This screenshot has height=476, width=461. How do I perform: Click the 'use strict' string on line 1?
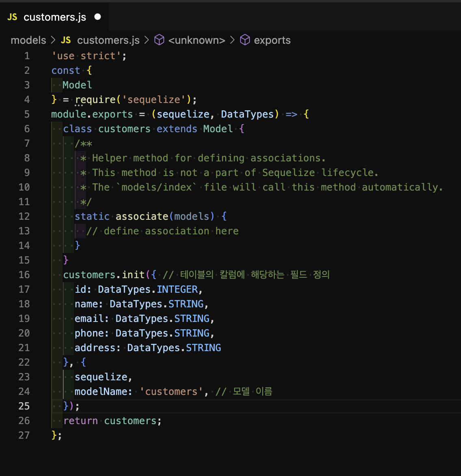[86, 56]
